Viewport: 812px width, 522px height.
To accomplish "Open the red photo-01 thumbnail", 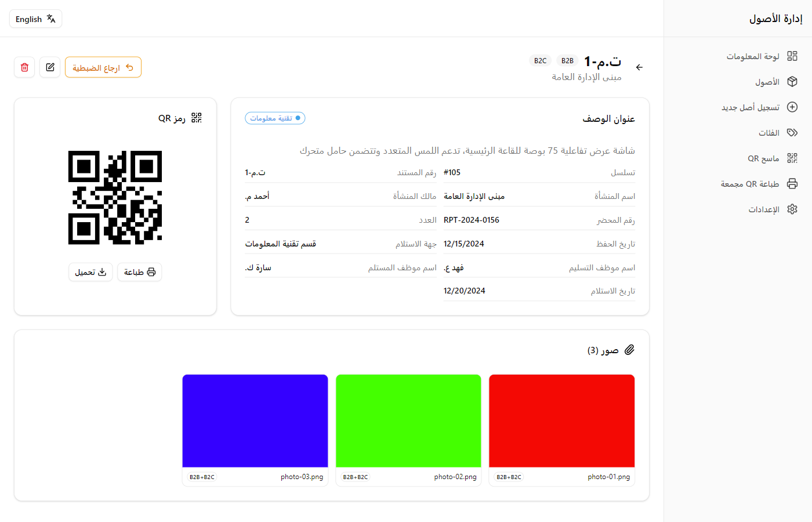I will 562,421.
